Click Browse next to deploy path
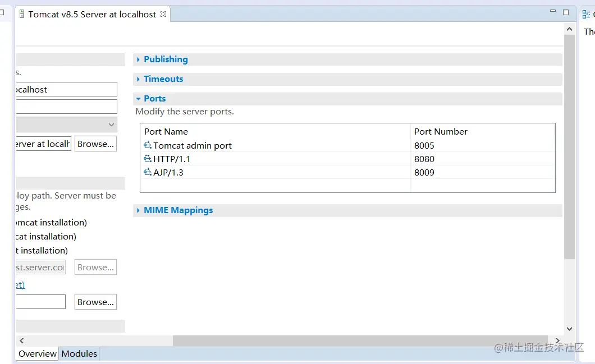Image resolution: width=595 pixels, height=364 pixels. pyautogui.click(x=95, y=302)
